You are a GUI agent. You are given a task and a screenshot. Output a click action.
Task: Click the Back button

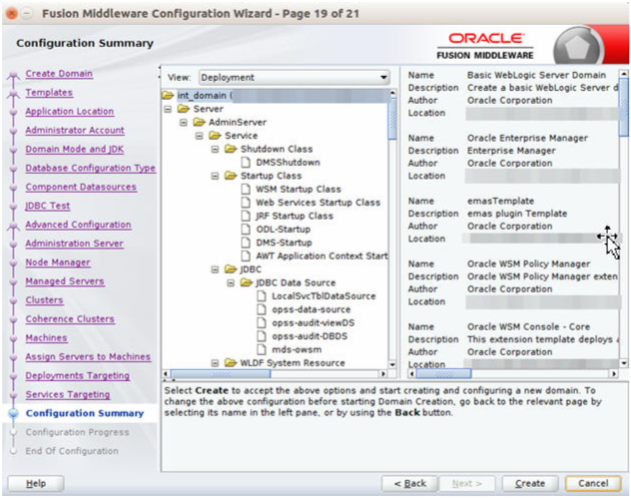coord(410,484)
